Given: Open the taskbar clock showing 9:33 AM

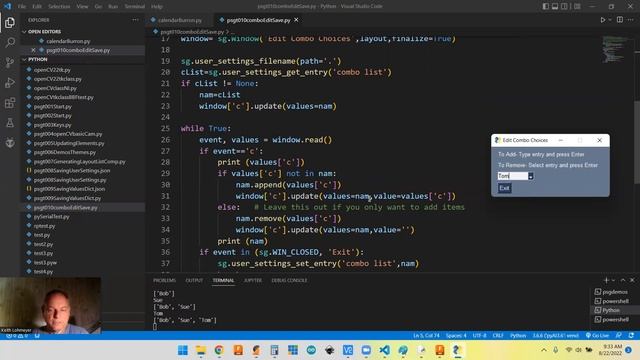Looking at the screenshot, I should click(611, 350).
